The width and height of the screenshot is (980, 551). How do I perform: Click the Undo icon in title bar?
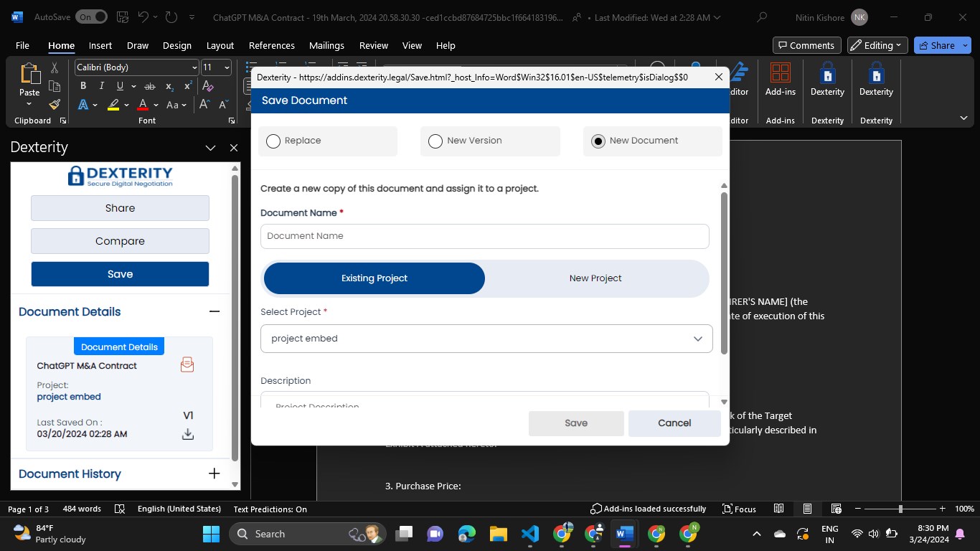click(x=142, y=17)
